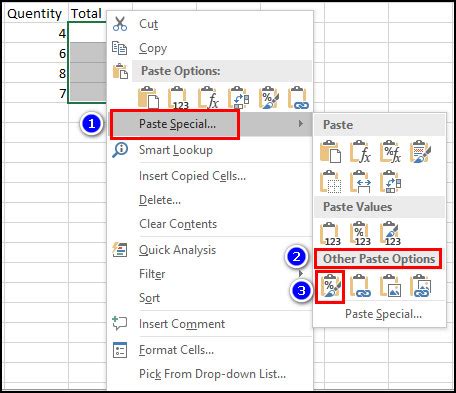Image resolution: width=456 pixels, height=393 pixels.
Task: Open Smart Lookup
Action: tap(210, 150)
